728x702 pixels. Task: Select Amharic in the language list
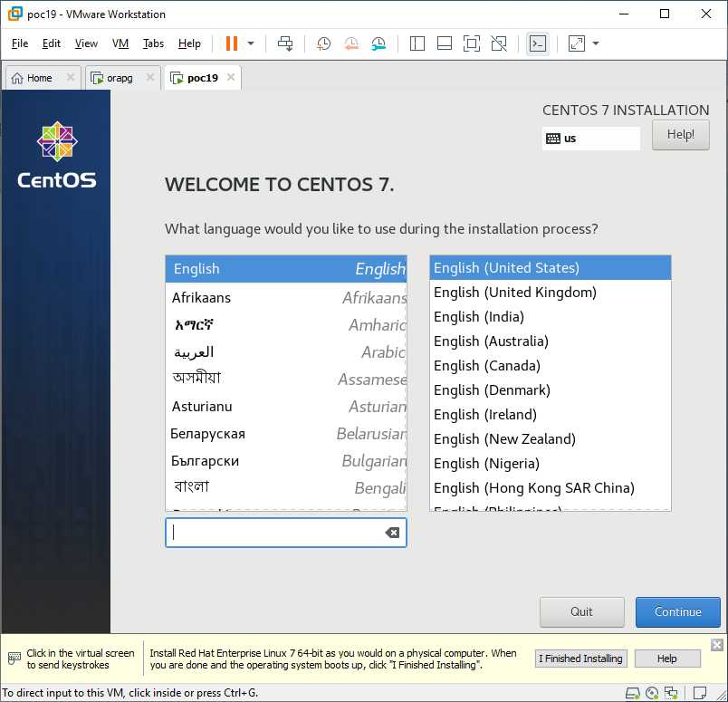pos(286,325)
